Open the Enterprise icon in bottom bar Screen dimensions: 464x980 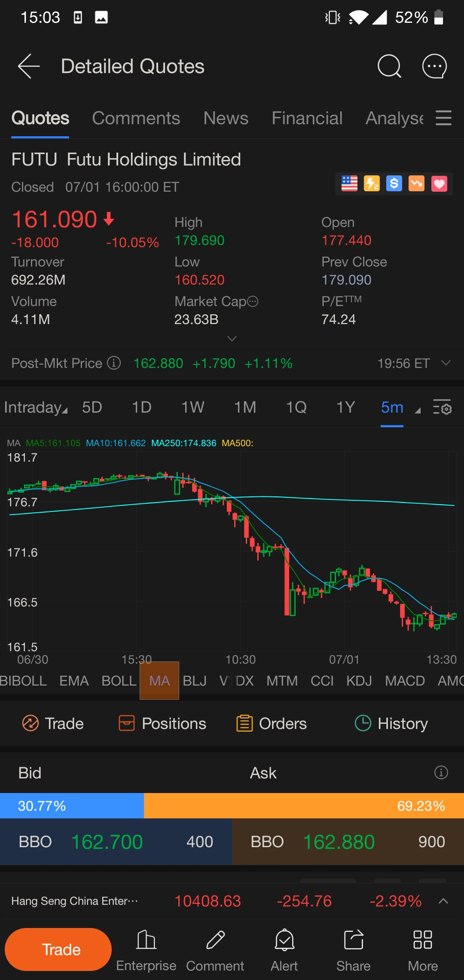pos(146,951)
